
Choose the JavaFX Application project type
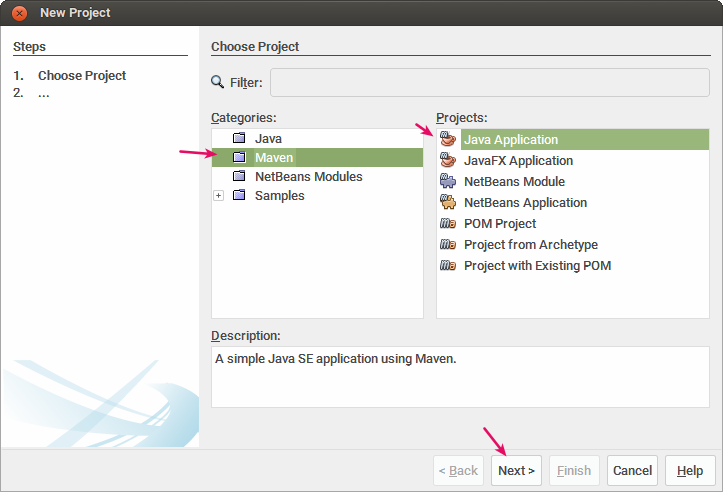click(518, 160)
